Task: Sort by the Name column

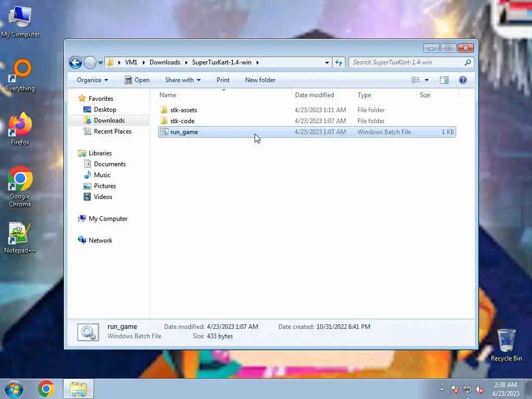Action: (x=224, y=95)
